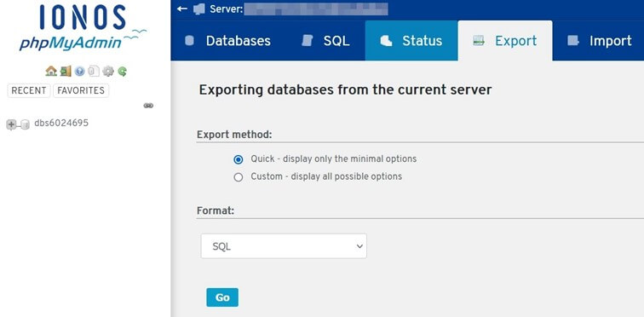Click the back arrow beside Server

[x=182, y=9]
